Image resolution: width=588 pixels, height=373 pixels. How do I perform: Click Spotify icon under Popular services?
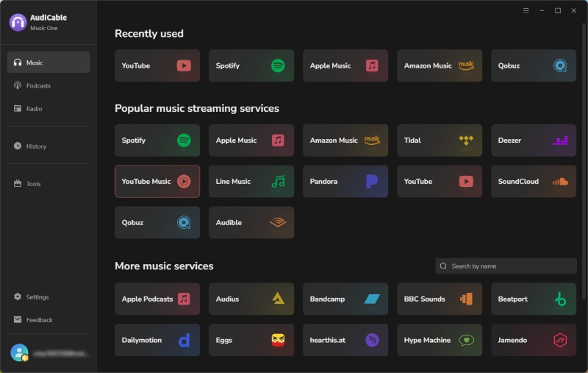click(184, 141)
